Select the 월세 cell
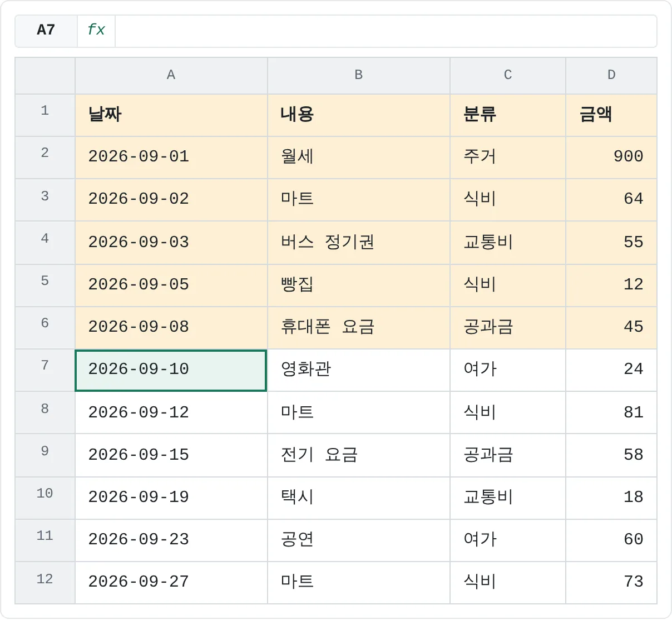This screenshot has height=620, width=672. click(359, 158)
